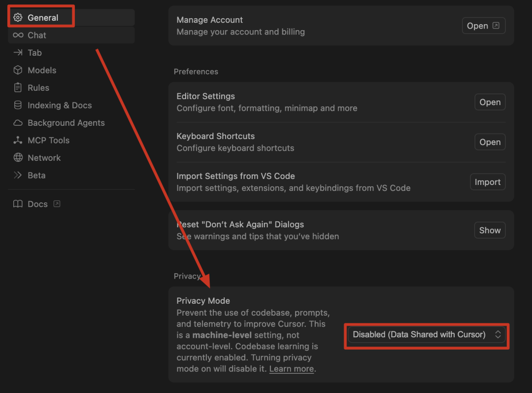Import settings from VS Code
Viewport: 532px width, 393px height.
pos(488,182)
